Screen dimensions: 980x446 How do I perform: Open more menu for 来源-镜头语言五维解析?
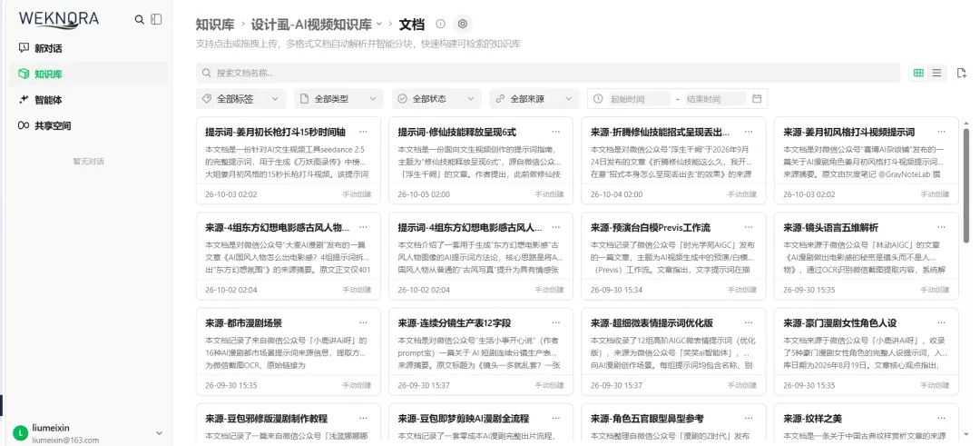941,228
